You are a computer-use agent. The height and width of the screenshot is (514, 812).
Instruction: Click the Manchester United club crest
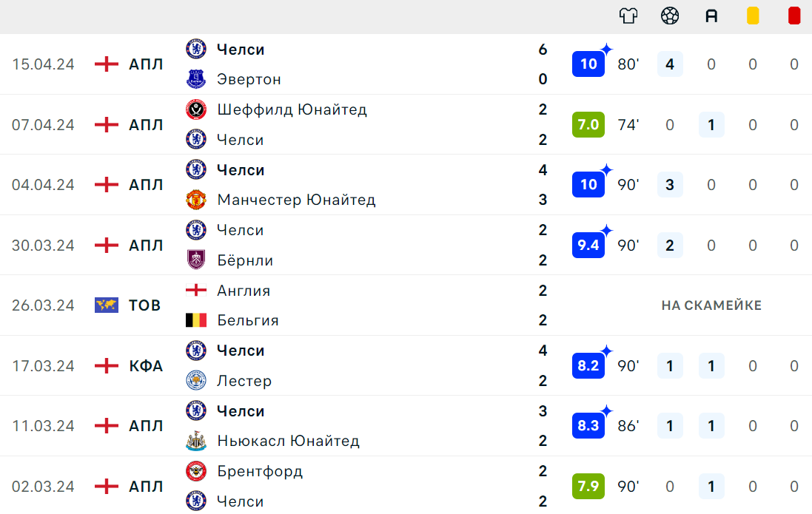195,200
